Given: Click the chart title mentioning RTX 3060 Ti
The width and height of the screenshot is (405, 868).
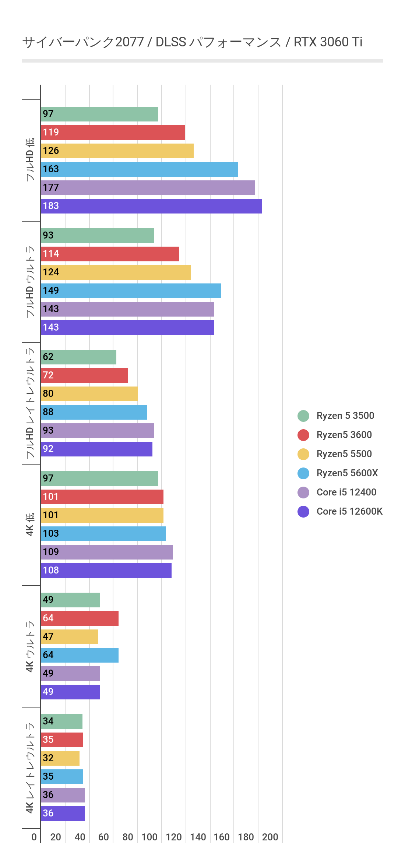Looking at the screenshot, I should pos(192,42).
